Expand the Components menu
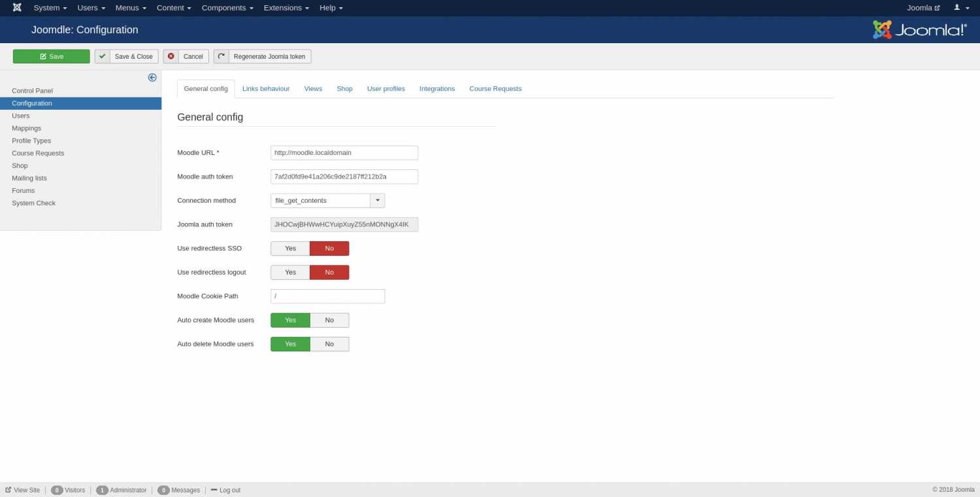This screenshot has width=980, height=497. pos(227,8)
